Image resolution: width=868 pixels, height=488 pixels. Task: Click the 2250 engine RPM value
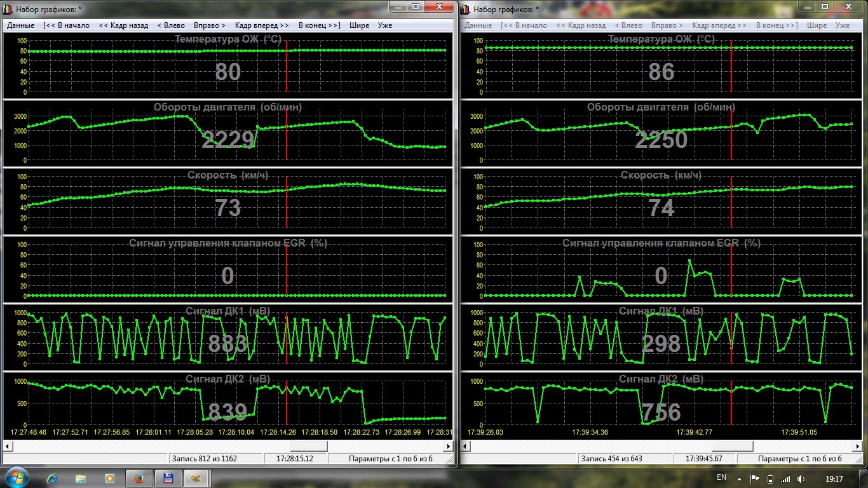point(661,140)
